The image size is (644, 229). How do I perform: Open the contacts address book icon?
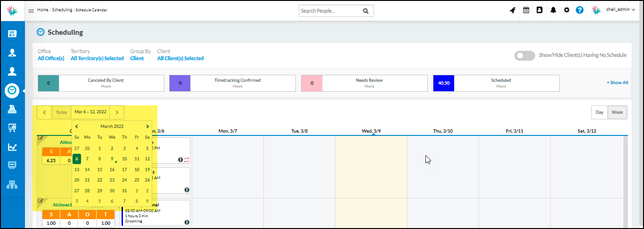pos(539,10)
